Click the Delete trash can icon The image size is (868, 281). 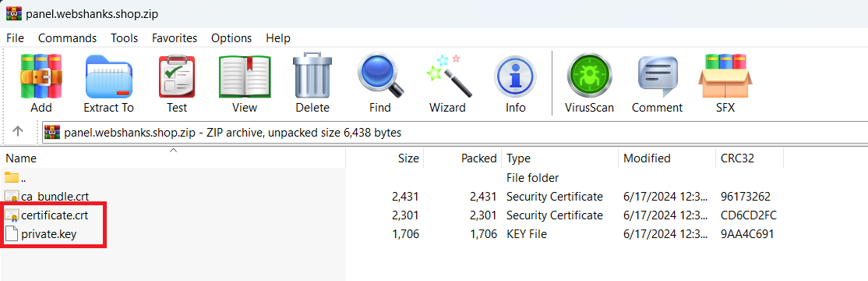(x=312, y=76)
